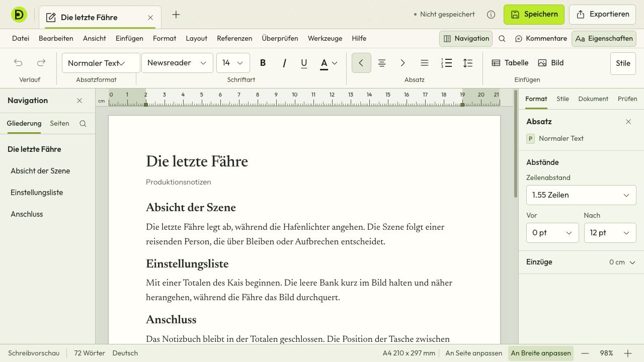Enable An Seite anpassen view
Viewport: 644px width, 362px height.
pyautogui.click(x=474, y=353)
